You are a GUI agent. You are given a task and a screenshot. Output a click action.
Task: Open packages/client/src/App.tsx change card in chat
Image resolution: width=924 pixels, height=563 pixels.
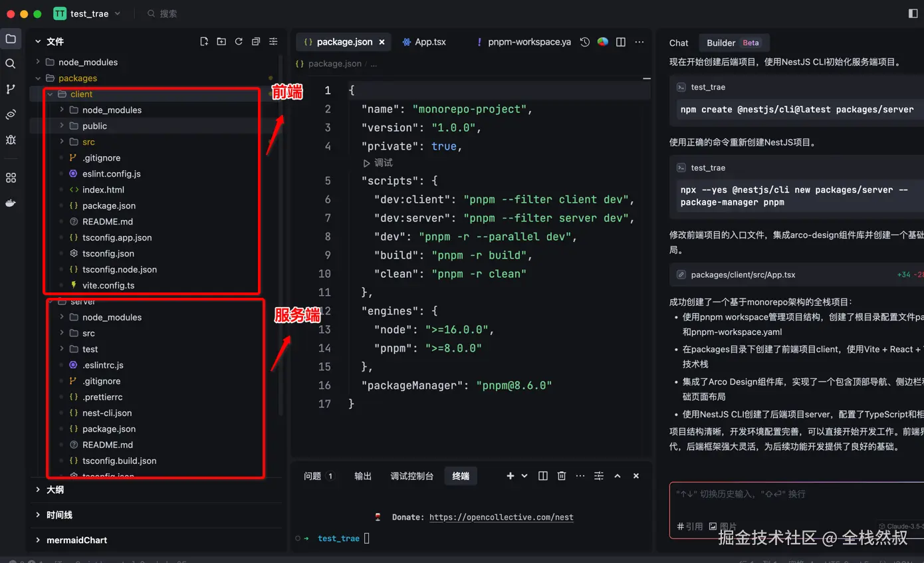pyautogui.click(x=796, y=275)
